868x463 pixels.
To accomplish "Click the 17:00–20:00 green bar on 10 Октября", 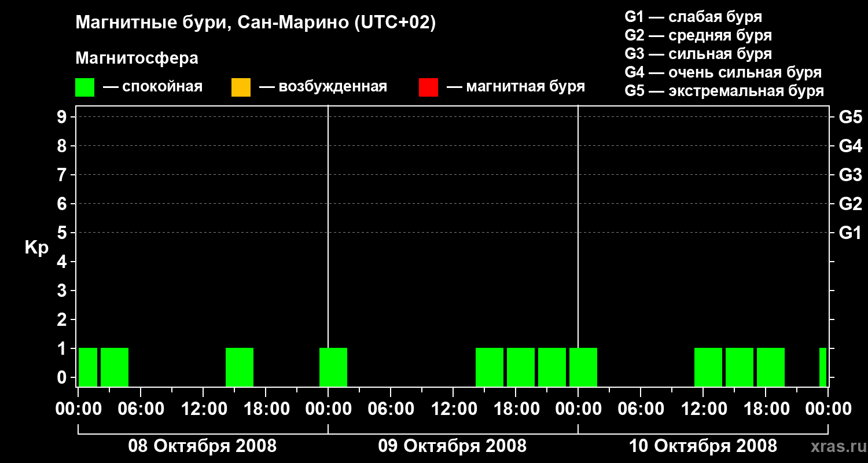I will [x=771, y=367].
